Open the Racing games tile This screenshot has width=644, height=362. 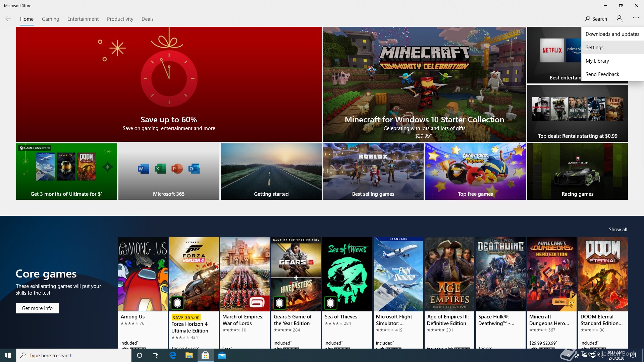577,171
